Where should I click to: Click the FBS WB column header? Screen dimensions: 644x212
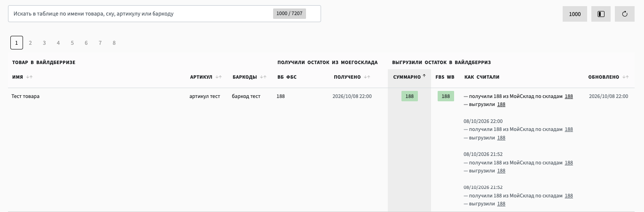[445, 77]
